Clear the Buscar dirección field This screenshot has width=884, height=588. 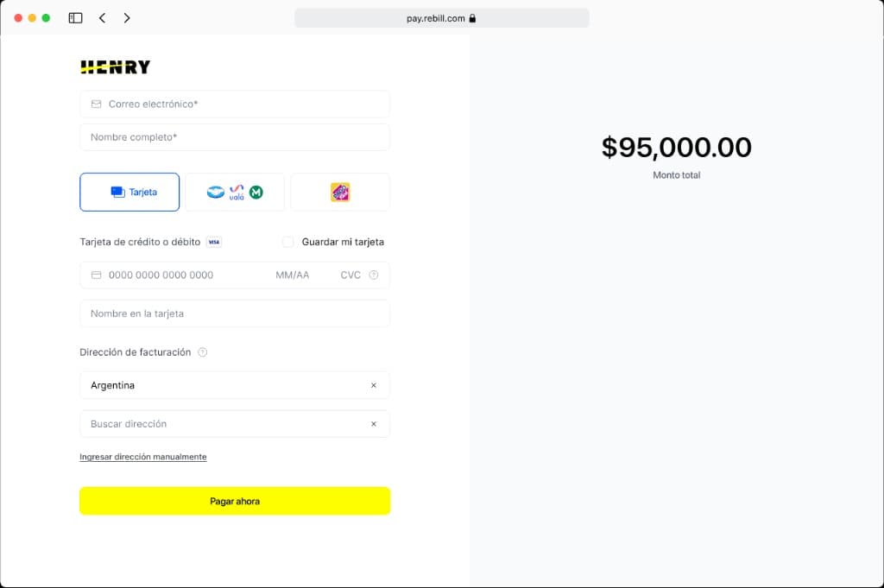coord(373,424)
